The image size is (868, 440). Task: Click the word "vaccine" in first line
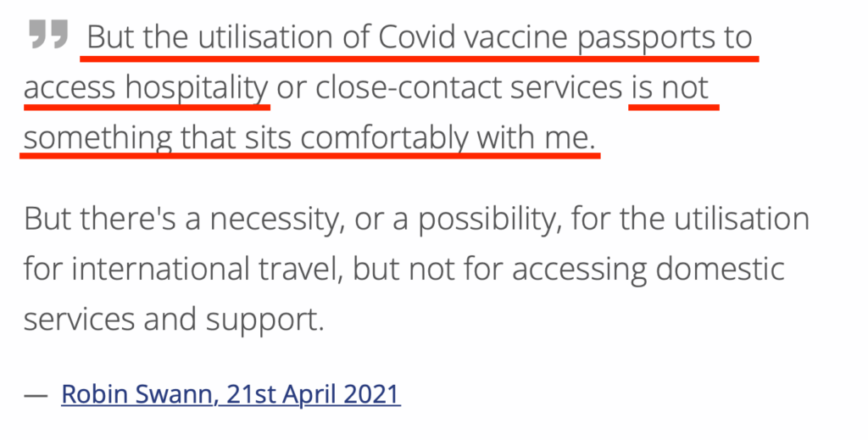point(516,37)
